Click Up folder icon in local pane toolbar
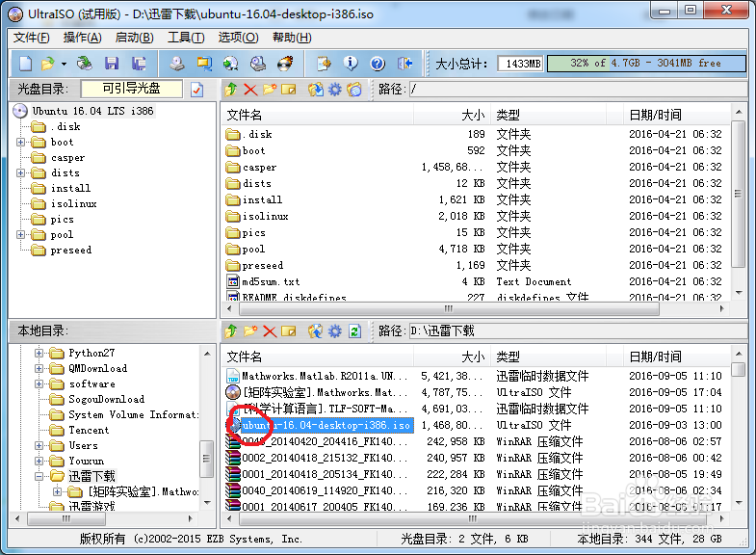Screen dimensions: 756x555 (231, 331)
